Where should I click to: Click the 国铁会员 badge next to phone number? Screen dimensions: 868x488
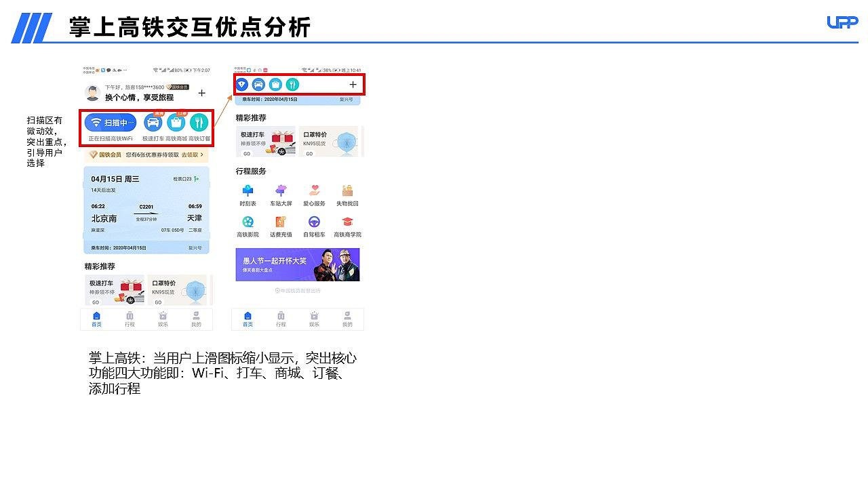[x=178, y=87]
